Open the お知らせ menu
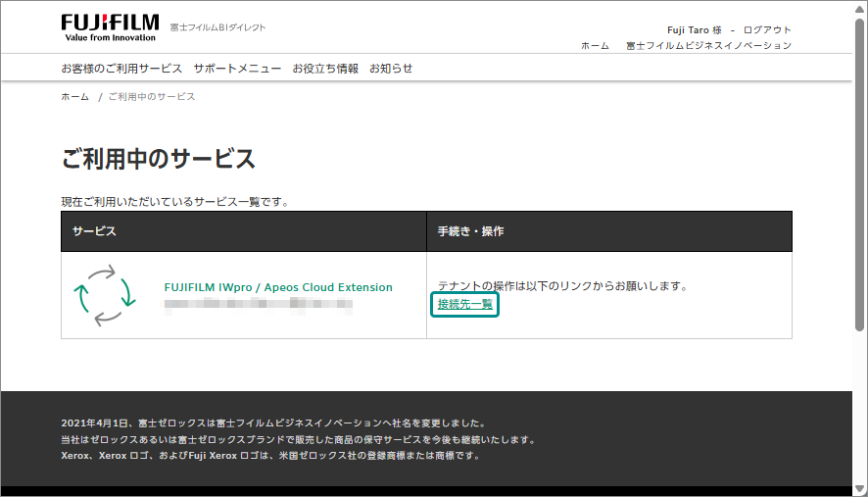 391,69
